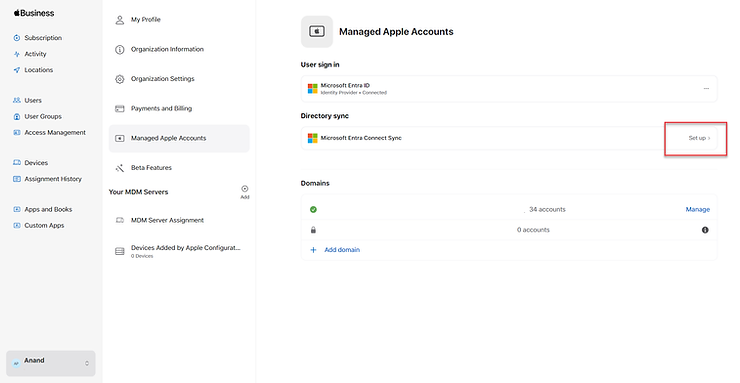Click the info icon beside 0 accounts
The image size is (740, 383).
(705, 230)
